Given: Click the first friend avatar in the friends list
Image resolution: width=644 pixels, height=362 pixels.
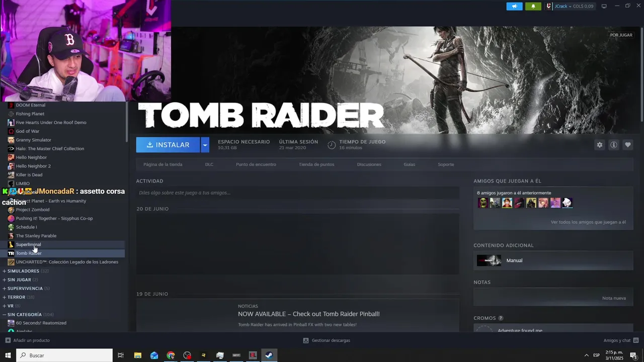Looking at the screenshot, I should (x=483, y=203).
